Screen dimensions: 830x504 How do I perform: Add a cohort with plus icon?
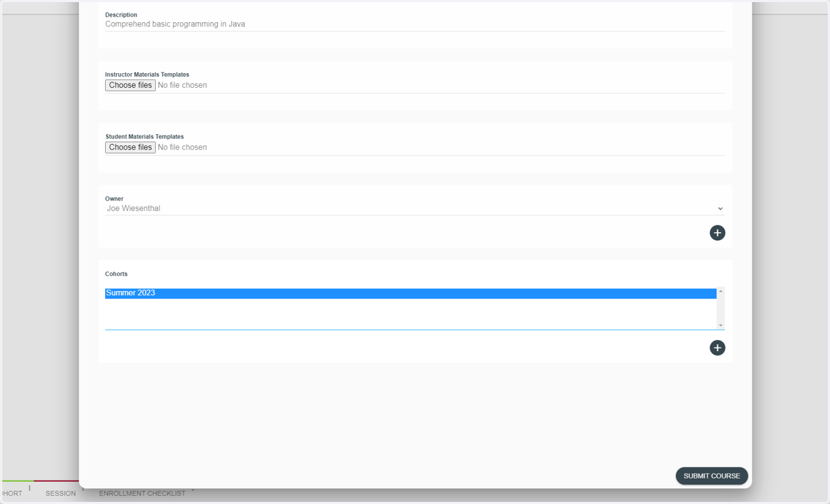click(x=717, y=348)
